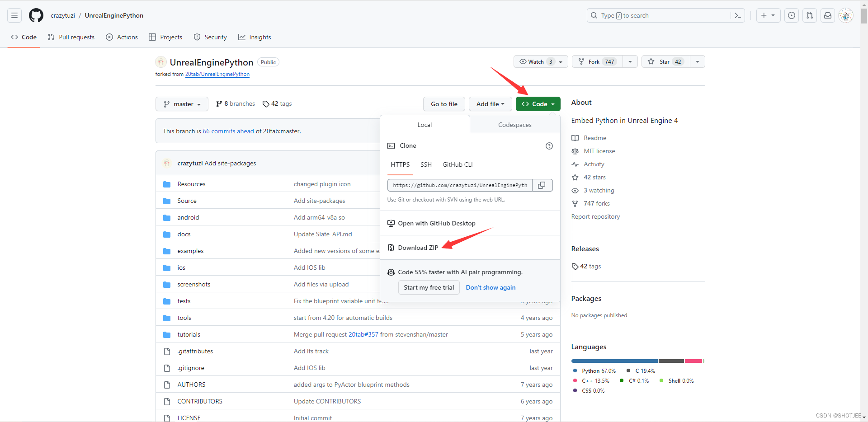Click the Don't show again link
Screen dimensions: 868x422
click(x=491, y=287)
